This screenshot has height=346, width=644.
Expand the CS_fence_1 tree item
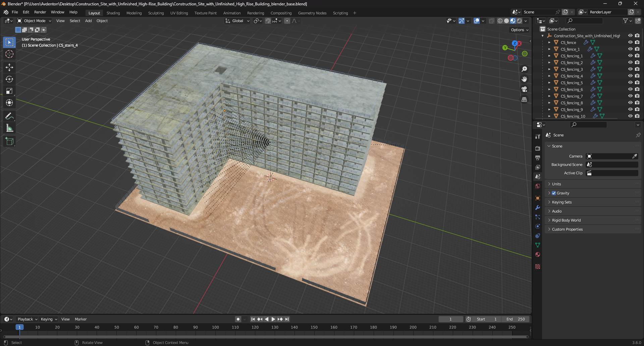pyautogui.click(x=549, y=49)
